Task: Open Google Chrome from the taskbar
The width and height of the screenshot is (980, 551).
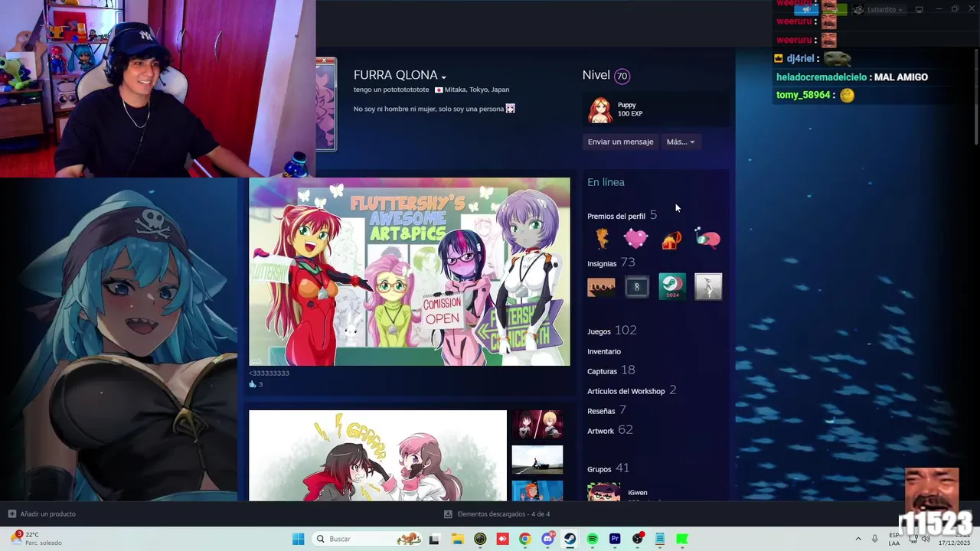Action: click(x=524, y=539)
